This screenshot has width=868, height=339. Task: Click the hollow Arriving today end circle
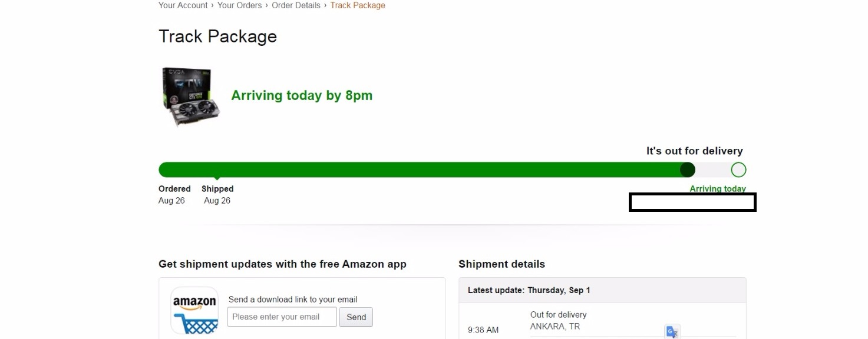(738, 170)
